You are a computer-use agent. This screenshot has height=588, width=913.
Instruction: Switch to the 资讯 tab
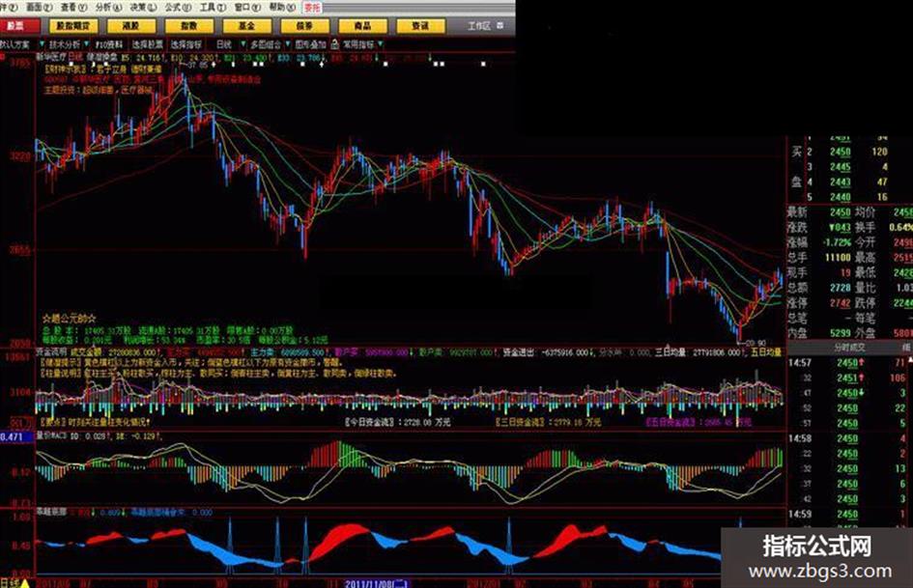[420, 26]
